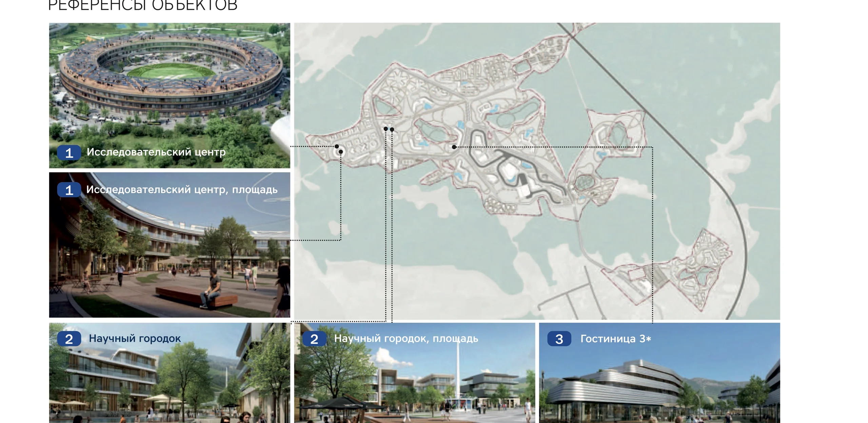Click badge 3 next to 'Гостиница 3*'
The height and width of the screenshot is (423, 868).
559,339
